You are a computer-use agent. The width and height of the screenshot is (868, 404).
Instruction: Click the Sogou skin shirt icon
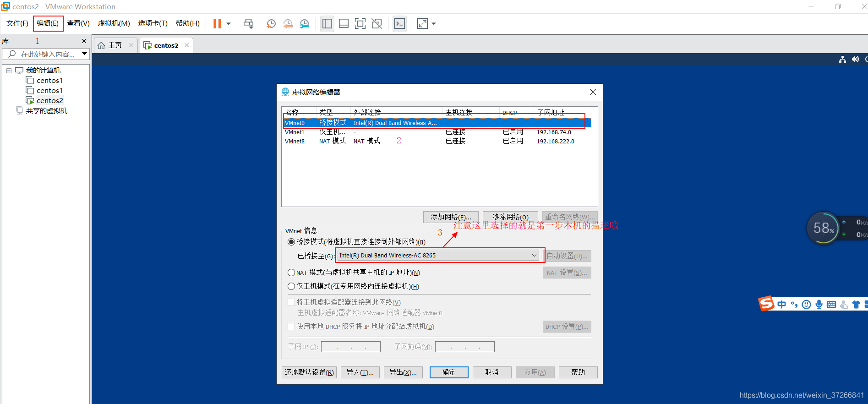click(856, 305)
